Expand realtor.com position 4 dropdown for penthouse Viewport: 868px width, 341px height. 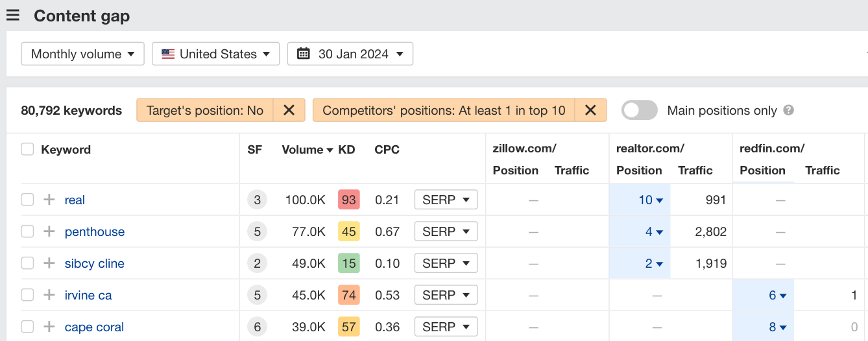point(653,231)
